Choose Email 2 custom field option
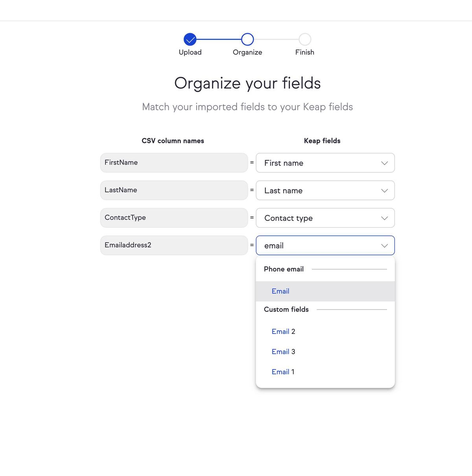472x476 pixels. (x=325, y=332)
